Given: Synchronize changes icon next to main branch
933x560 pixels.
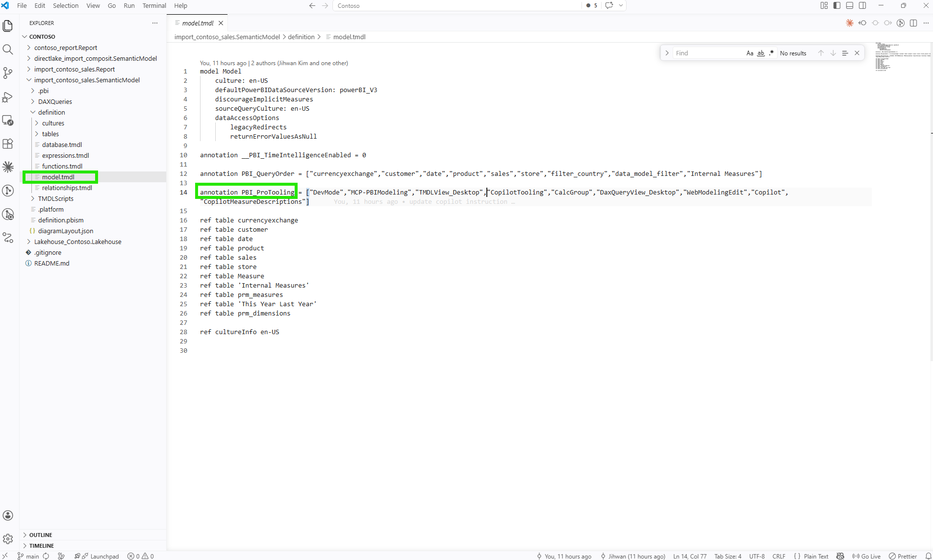Looking at the screenshot, I should pyautogui.click(x=46, y=556).
